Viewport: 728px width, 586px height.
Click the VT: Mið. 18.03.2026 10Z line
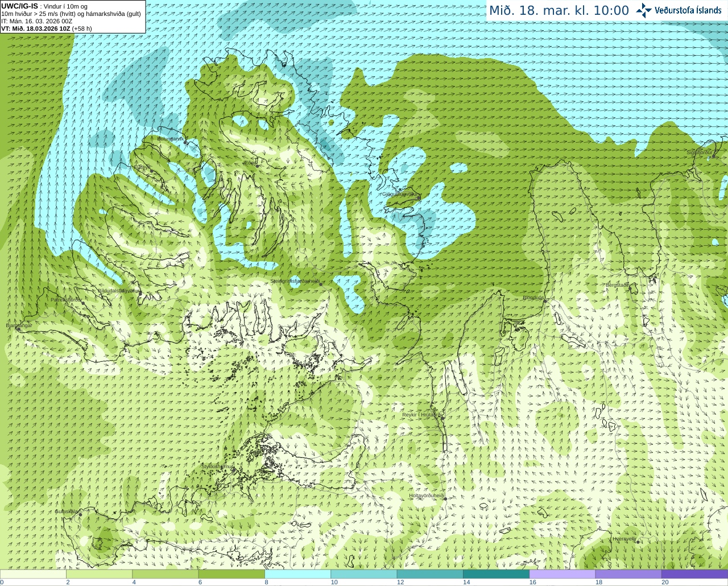pos(47,28)
